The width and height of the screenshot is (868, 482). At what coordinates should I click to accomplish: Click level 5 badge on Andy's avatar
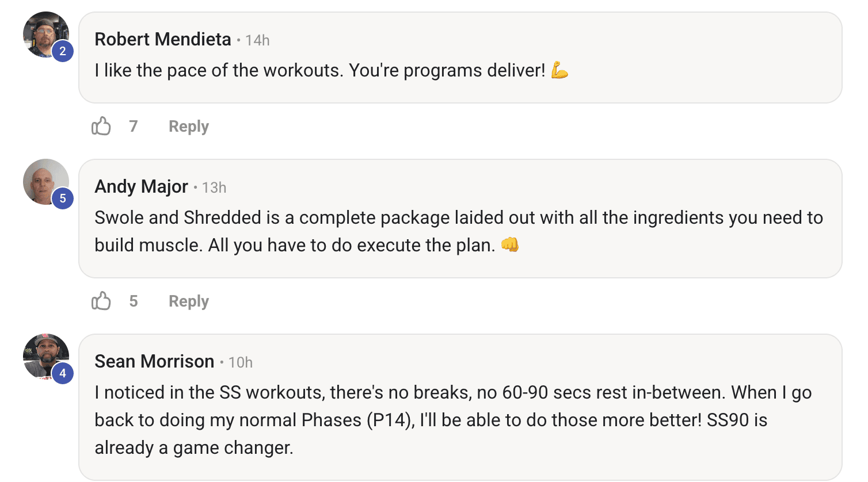coord(63,198)
